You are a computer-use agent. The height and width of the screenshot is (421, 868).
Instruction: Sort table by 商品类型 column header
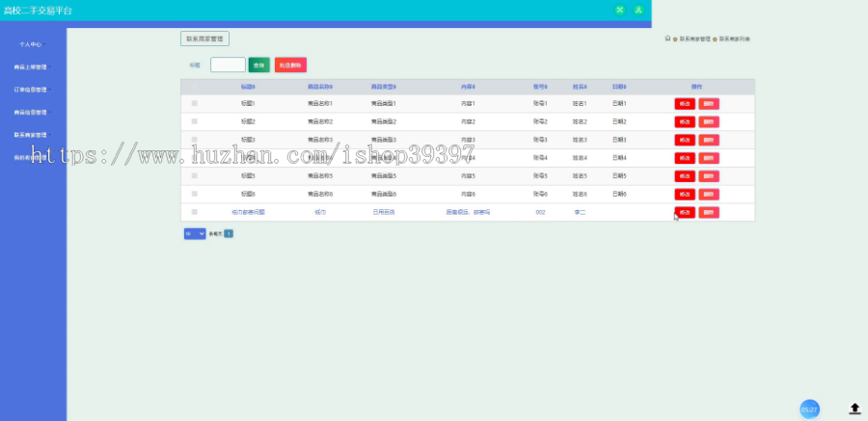tap(384, 87)
